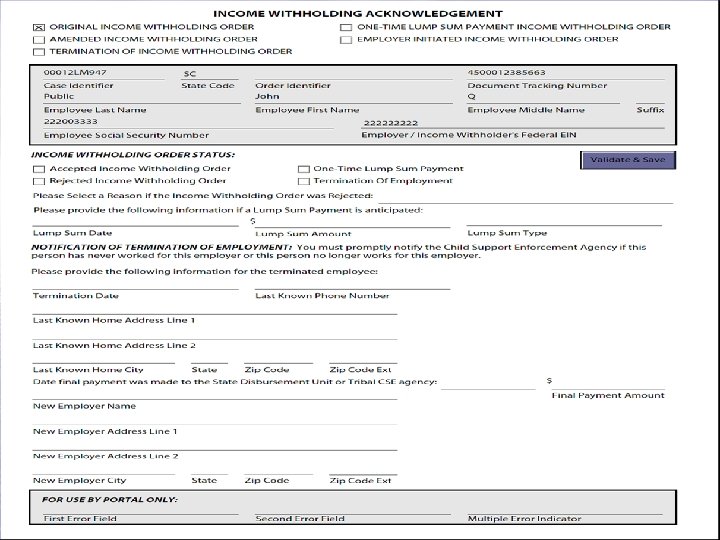The width and height of the screenshot is (720, 540).
Task: Click State field beside New Employer City
Action: tap(209, 469)
